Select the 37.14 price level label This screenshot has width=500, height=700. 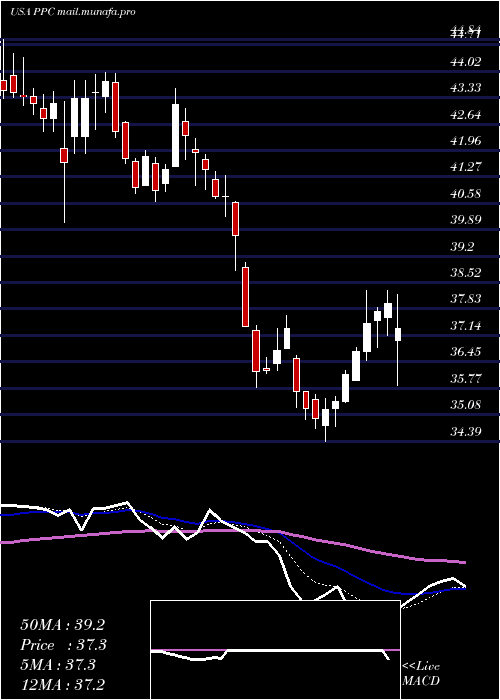(x=466, y=326)
